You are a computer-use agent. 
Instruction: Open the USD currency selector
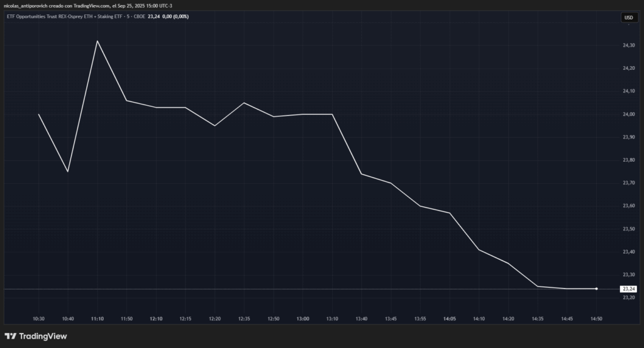coord(628,18)
